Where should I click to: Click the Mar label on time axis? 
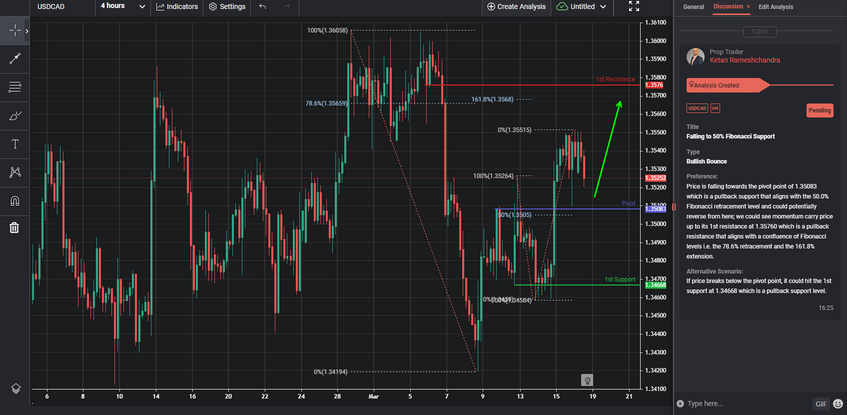tap(373, 396)
